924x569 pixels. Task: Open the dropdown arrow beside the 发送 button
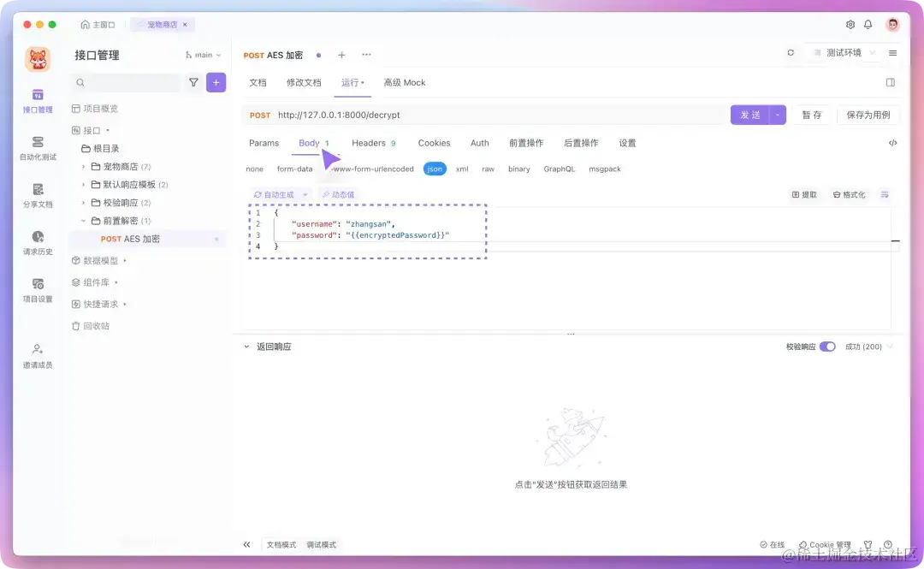pos(777,114)
